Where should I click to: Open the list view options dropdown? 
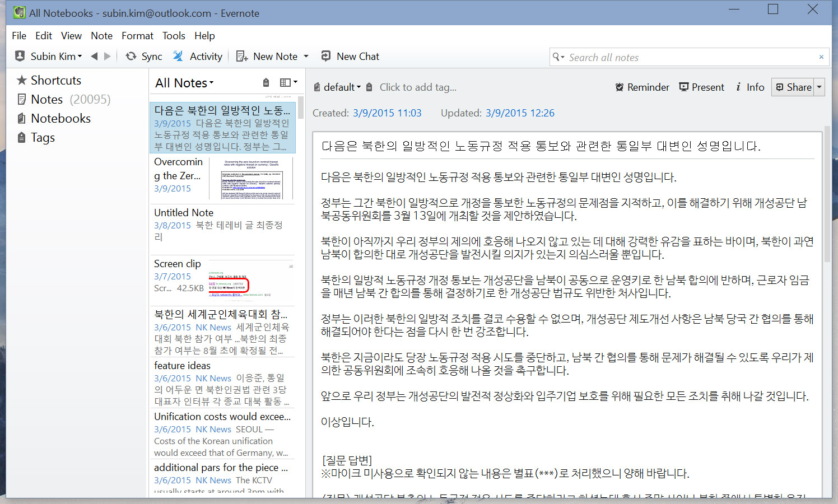[x=288, y=83]
